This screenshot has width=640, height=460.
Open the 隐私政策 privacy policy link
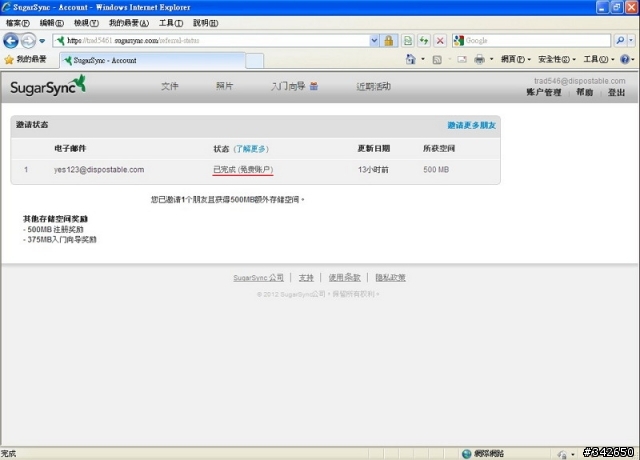coord(390,278)
